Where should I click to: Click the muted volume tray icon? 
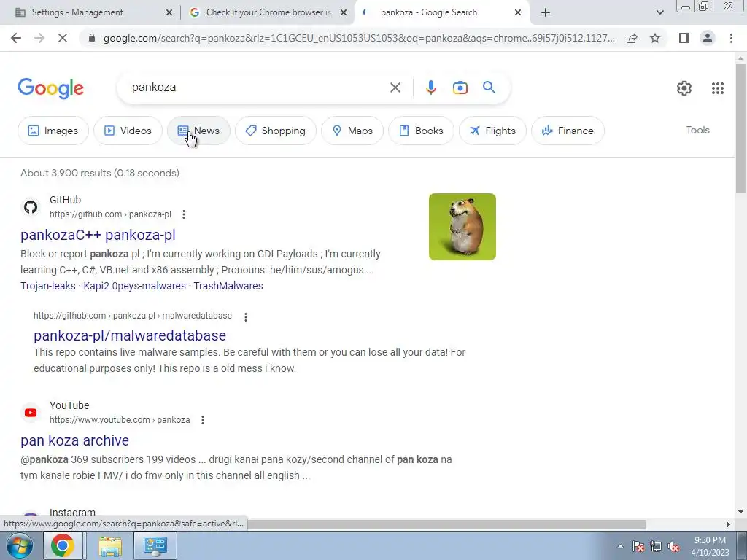tap(673, 547)
